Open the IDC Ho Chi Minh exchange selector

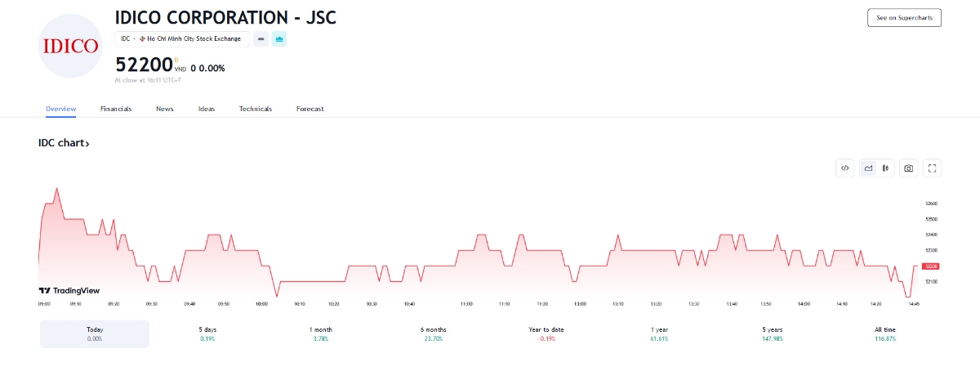click(x=182, y=39)
